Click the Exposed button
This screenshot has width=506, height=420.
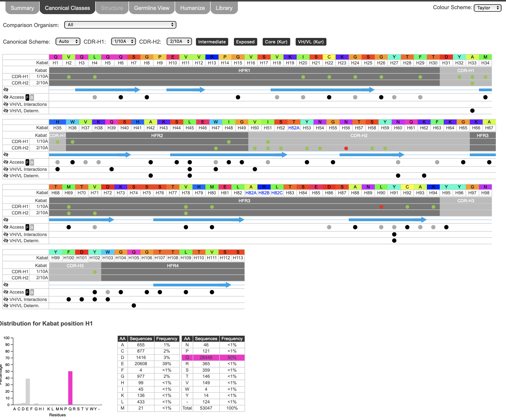click(245, 42)
